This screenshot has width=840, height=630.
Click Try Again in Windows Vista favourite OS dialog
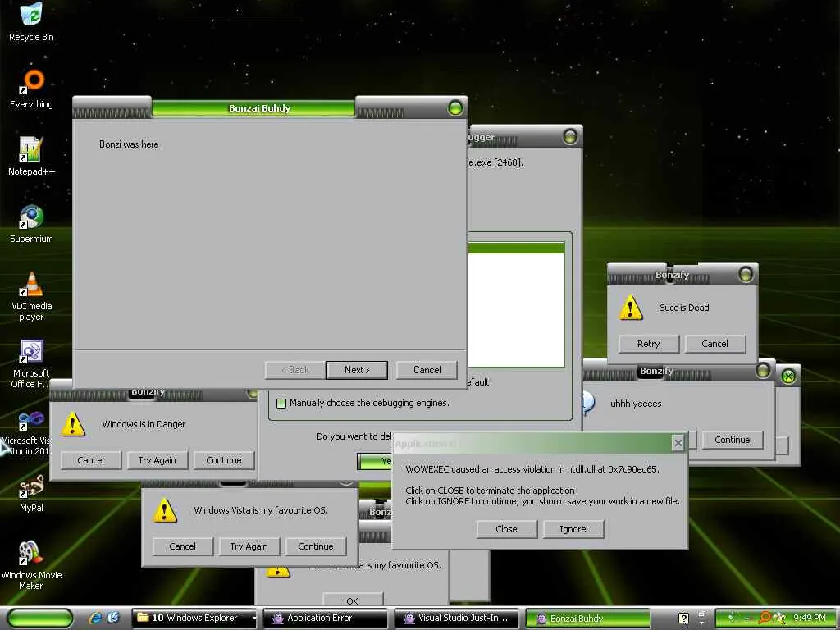(249, 546)
